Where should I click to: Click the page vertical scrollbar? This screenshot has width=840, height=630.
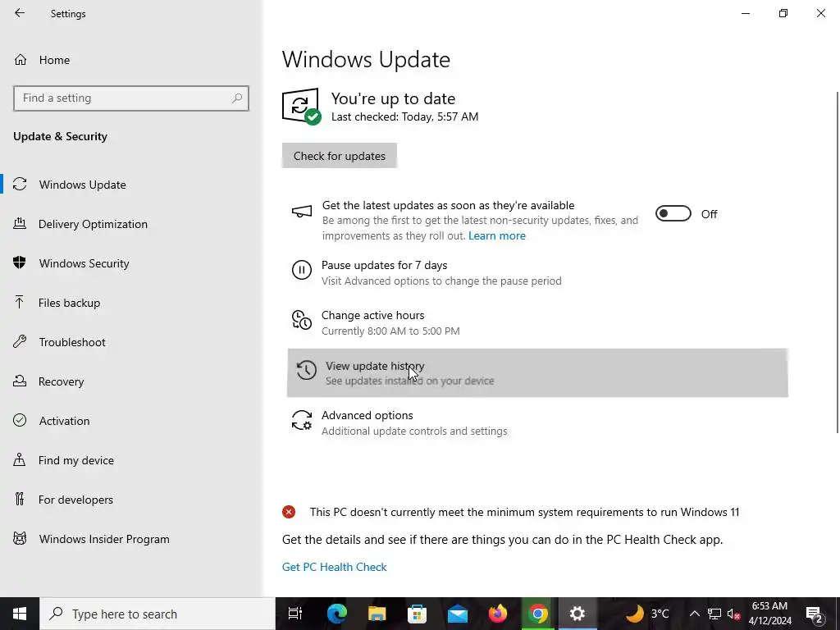838,262
